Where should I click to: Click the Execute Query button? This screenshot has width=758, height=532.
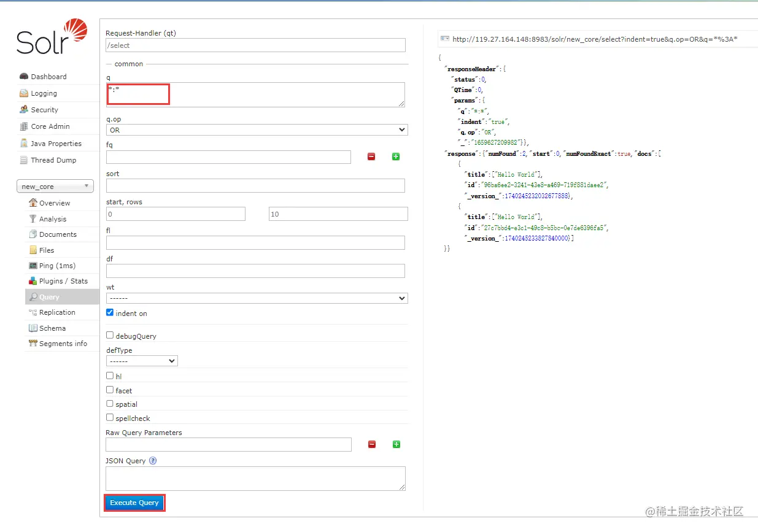[x=134, y=503]
